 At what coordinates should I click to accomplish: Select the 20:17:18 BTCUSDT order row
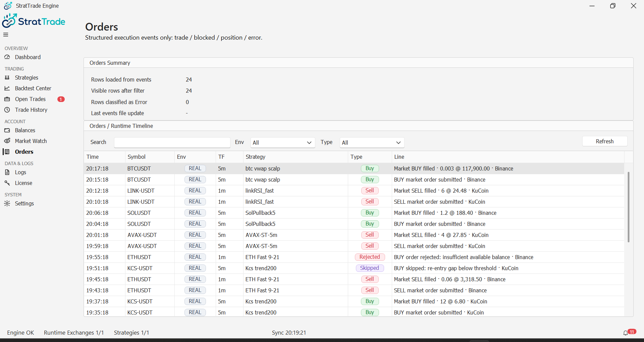point(354,168)
